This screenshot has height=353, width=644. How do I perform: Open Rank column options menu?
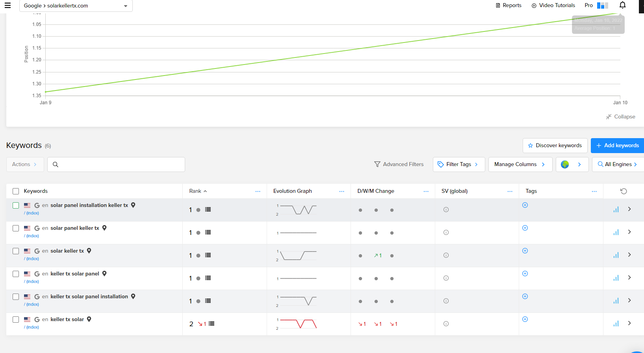pyautogui.click(x=258, y=191)
